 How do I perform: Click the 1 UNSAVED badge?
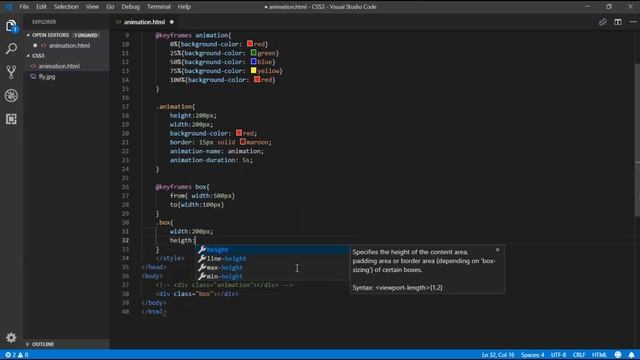(86, 35)
